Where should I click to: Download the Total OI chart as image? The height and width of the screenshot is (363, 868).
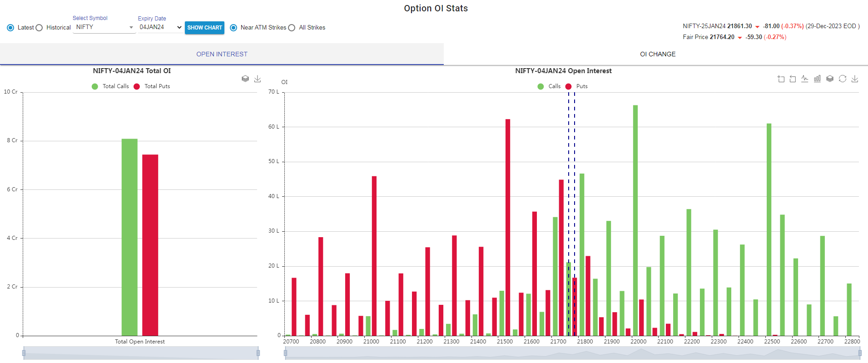[x=258, y=79]
